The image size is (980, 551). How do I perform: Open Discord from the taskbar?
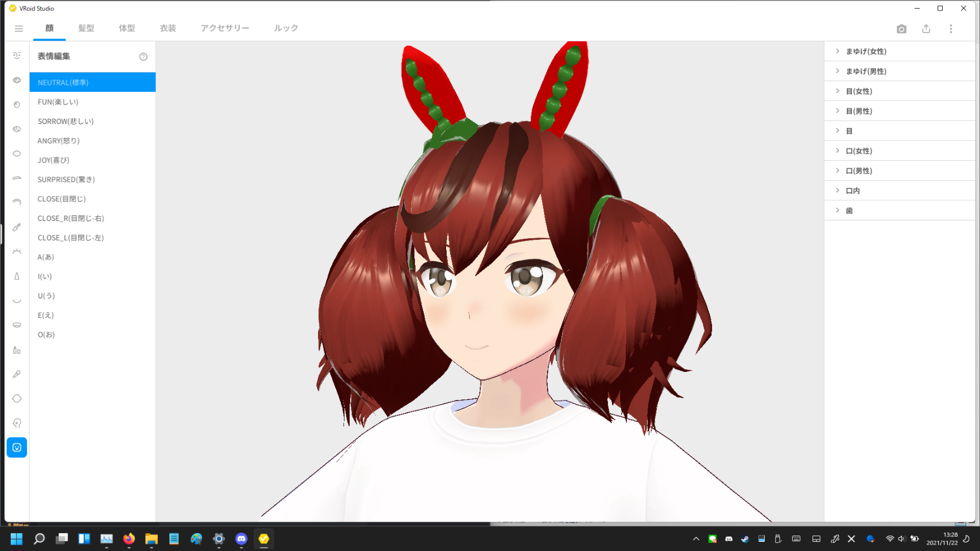pos(241,539)
